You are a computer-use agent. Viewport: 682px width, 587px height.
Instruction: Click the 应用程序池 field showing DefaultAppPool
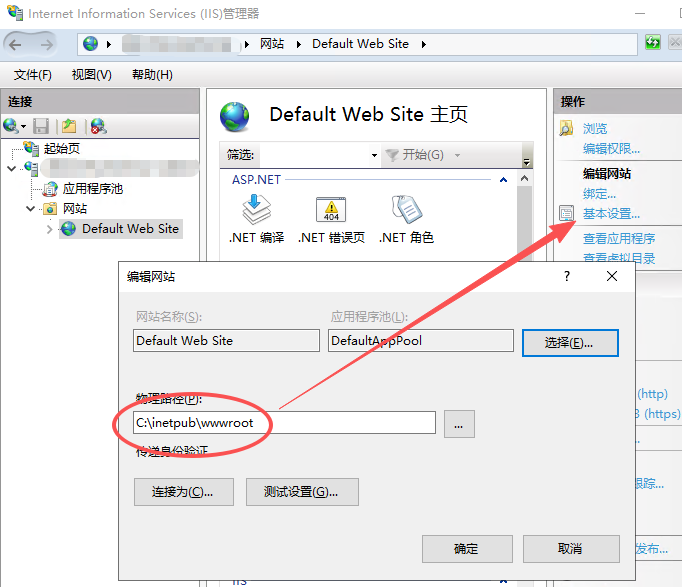[421, 340]
